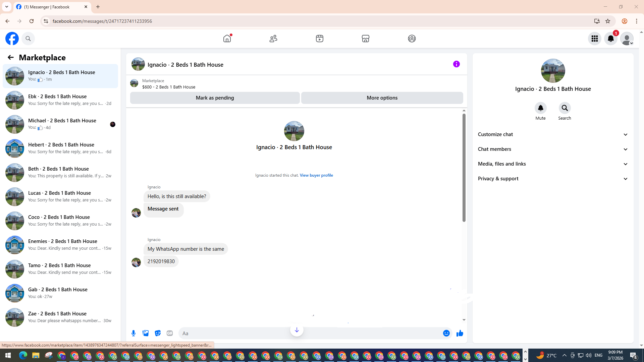Image resolution: width=644 pixels, height=362 pixels.
Task: Open conversation information panel icon
Action: [x=457, y=64]
